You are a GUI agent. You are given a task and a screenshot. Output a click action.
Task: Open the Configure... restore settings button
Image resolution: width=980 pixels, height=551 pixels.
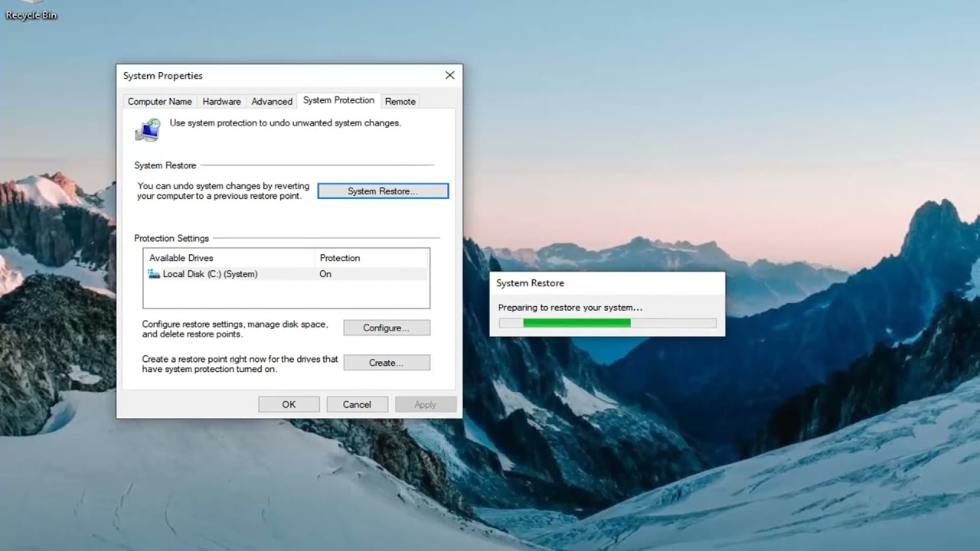pos(387,328)
